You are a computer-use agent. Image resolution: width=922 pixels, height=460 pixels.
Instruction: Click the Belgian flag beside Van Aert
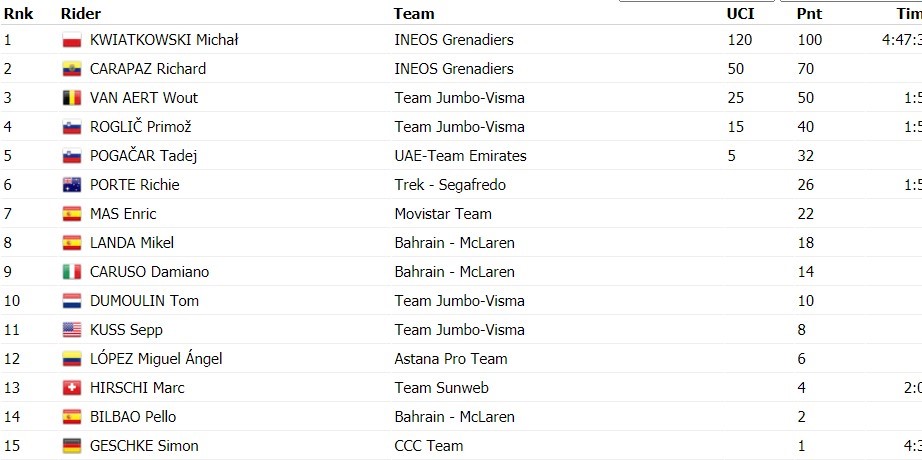pos(72,98)
